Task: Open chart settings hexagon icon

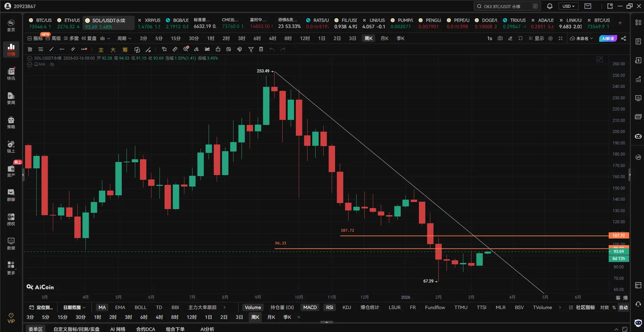Action: click(550, 38)
